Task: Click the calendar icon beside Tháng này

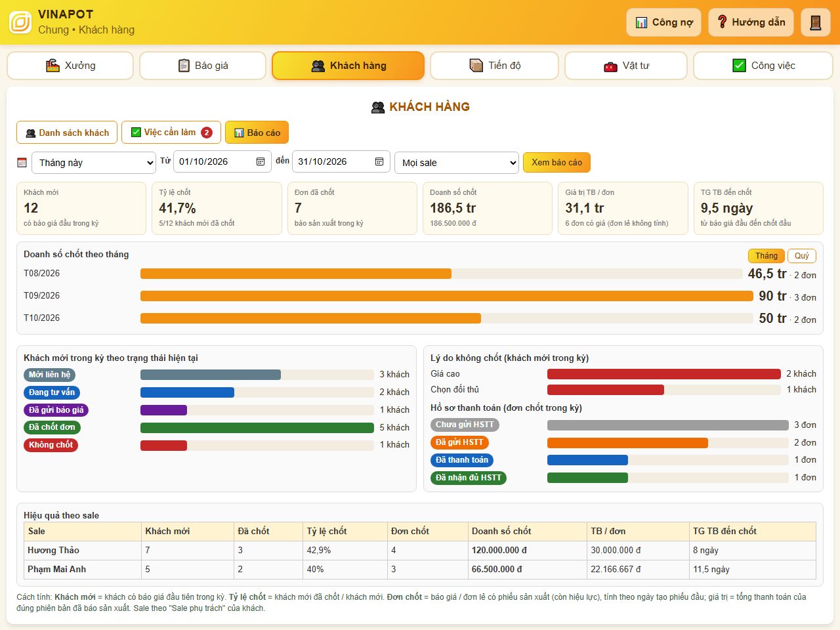Action: coord(22,162)
